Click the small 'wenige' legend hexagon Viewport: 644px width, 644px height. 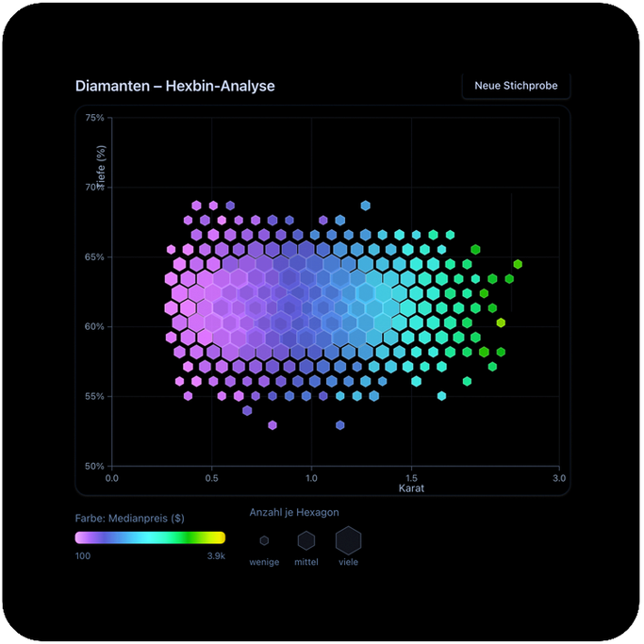pos(264,541)
